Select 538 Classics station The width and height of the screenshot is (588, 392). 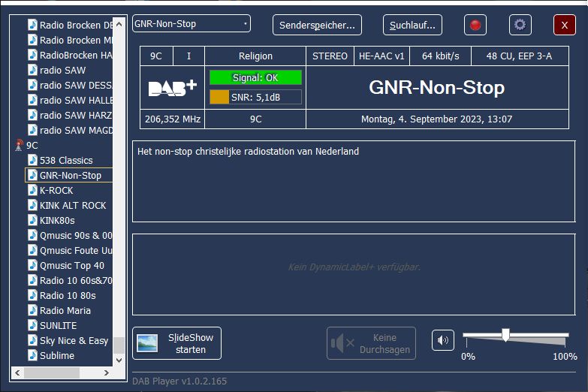(66, 161)
